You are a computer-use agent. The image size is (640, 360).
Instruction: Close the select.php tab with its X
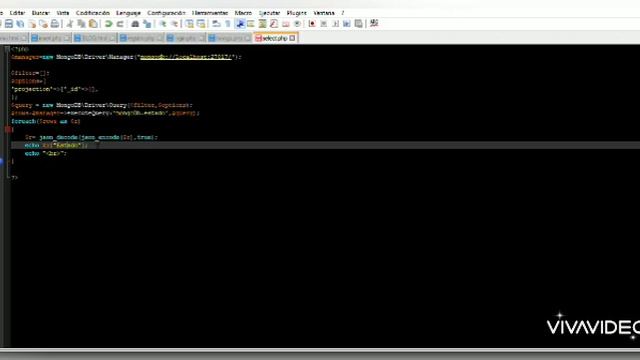click(292, 38)
